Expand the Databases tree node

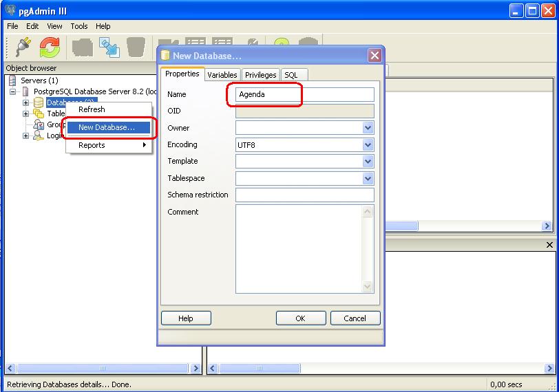click(x=25, y=102)
